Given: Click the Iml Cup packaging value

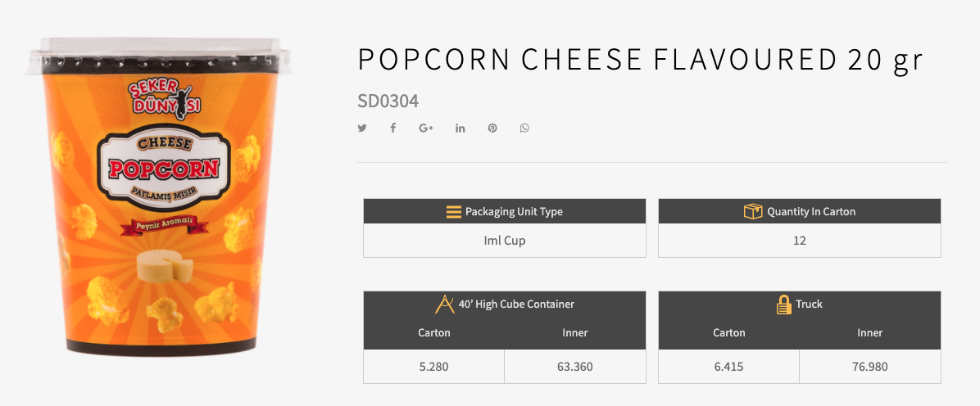Looking at the screenshot, I should pyautogui.click(x=505, y=241).
